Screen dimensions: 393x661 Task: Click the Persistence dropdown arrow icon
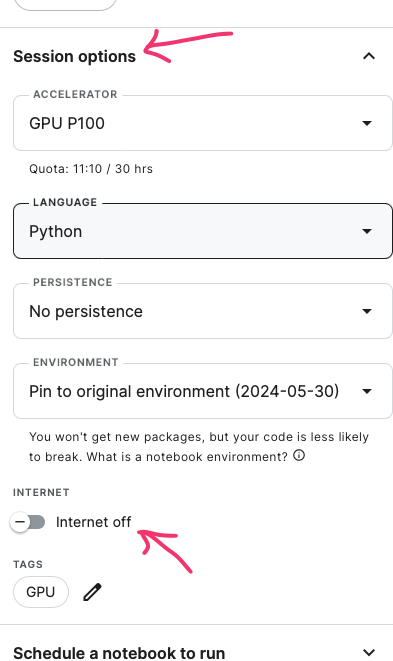[367, 311]
